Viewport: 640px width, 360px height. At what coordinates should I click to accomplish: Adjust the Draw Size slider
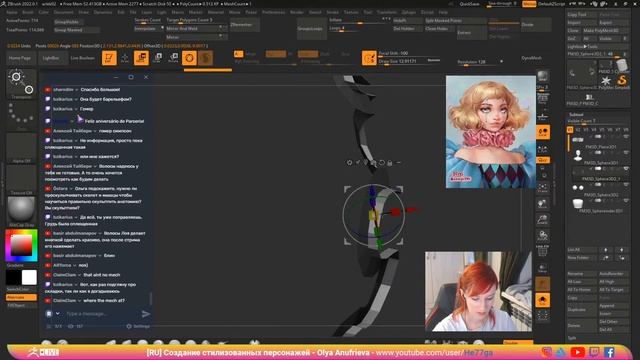(x=410, y=61)
